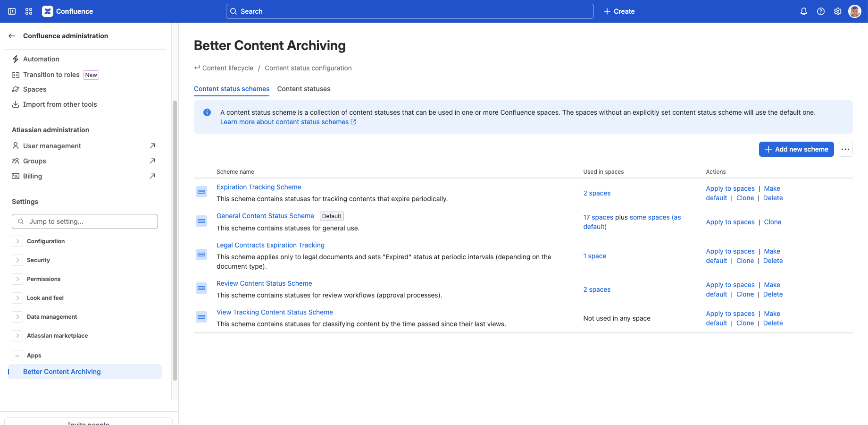
Task: Apply Review Content Status Scheme to spaces
Action: (730, 285)
